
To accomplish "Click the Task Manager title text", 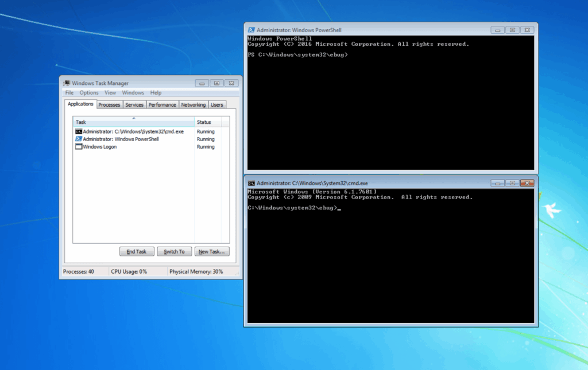I will coord(100,83).
